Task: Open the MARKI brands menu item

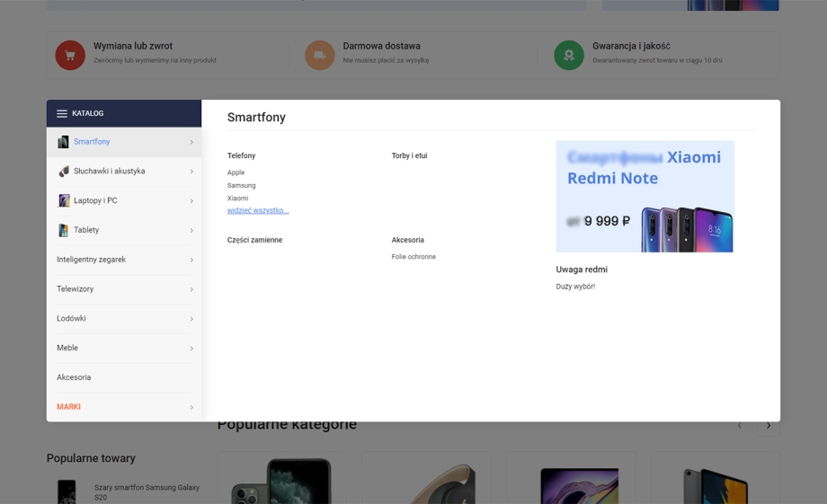Action: (x=69, y=407)
